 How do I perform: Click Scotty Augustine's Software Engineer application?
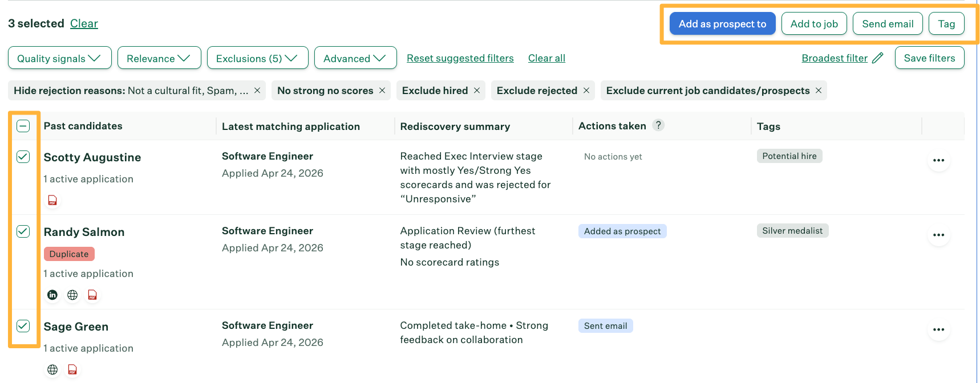268,156
